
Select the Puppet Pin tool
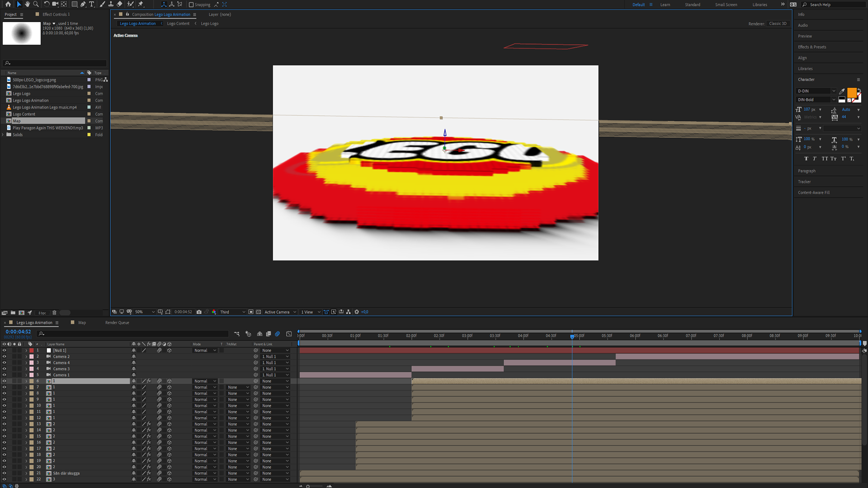[141, 4]
